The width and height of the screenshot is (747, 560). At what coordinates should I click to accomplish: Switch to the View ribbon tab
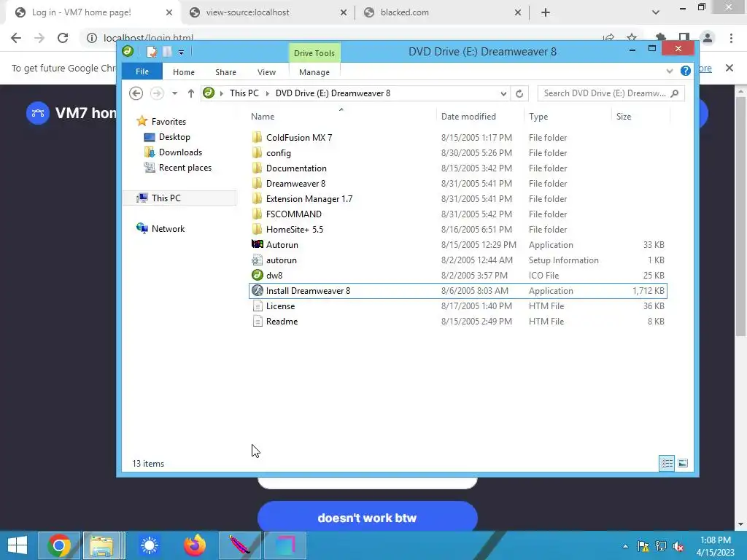tap(266, 72)
